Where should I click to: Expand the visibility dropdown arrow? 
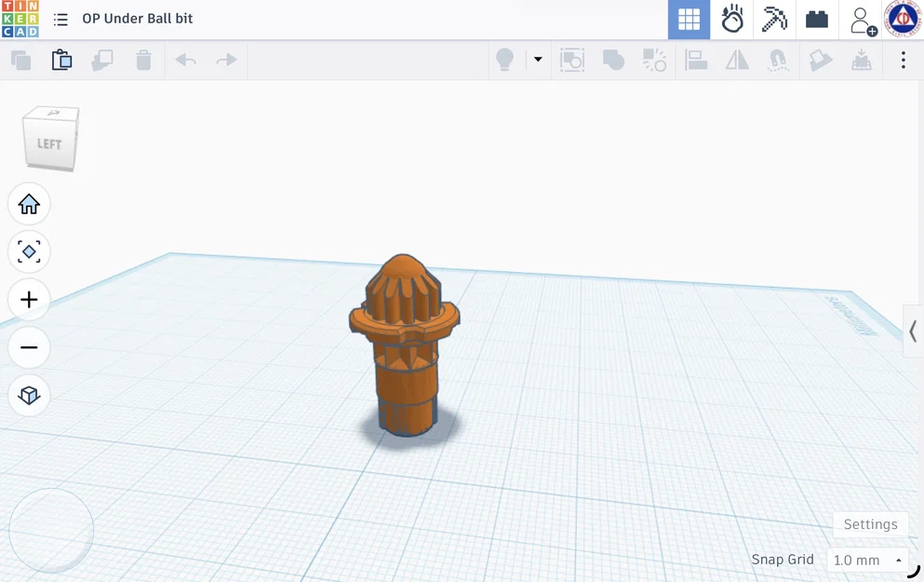538,59
